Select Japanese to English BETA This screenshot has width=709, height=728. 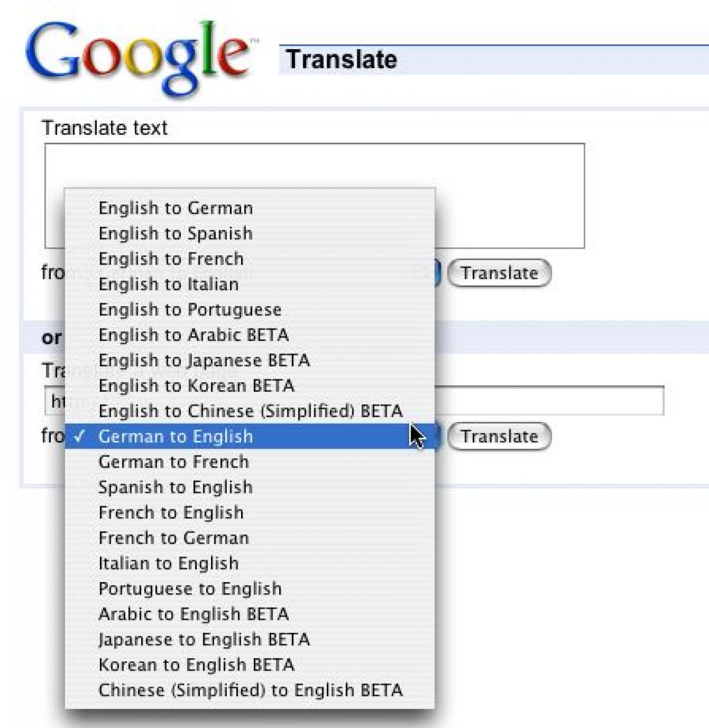tap(204, 640)
